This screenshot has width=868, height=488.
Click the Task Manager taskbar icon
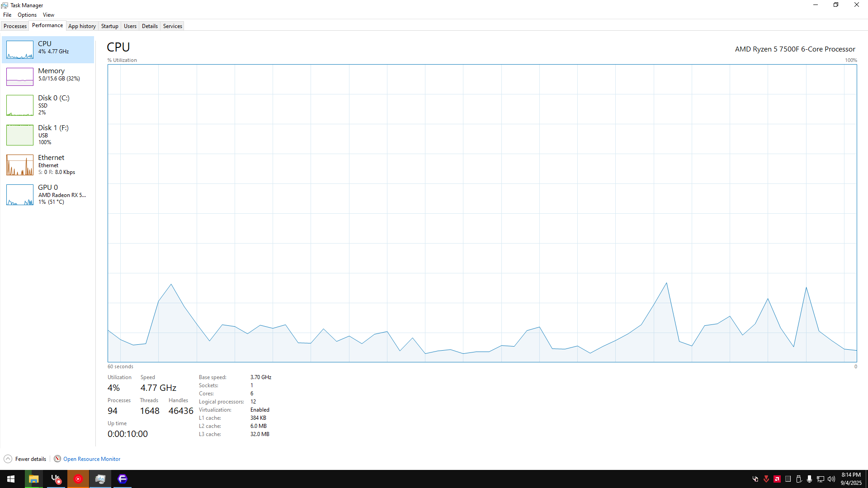click(100, 479)
